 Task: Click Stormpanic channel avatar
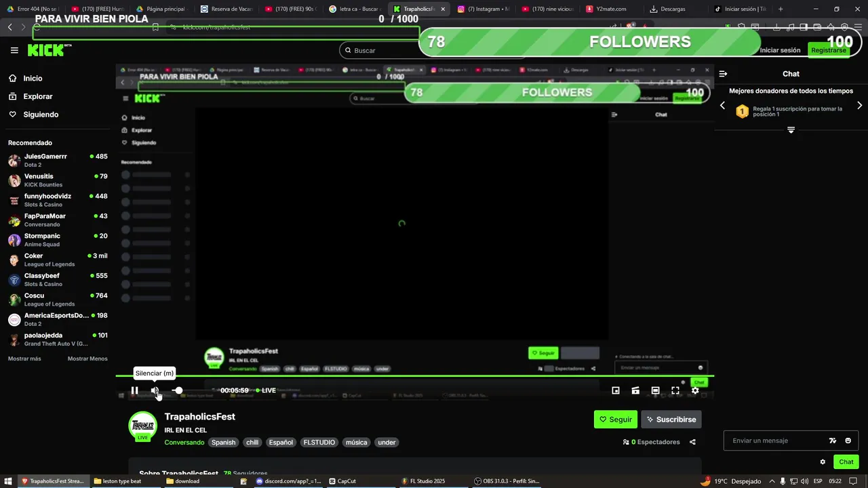tap(14, 240)
